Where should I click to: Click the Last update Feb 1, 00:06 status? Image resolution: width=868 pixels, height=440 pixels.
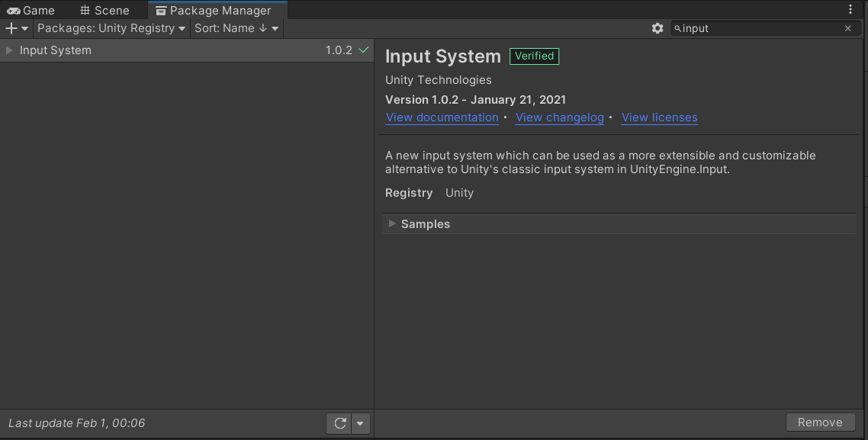(x=77, y=423)
